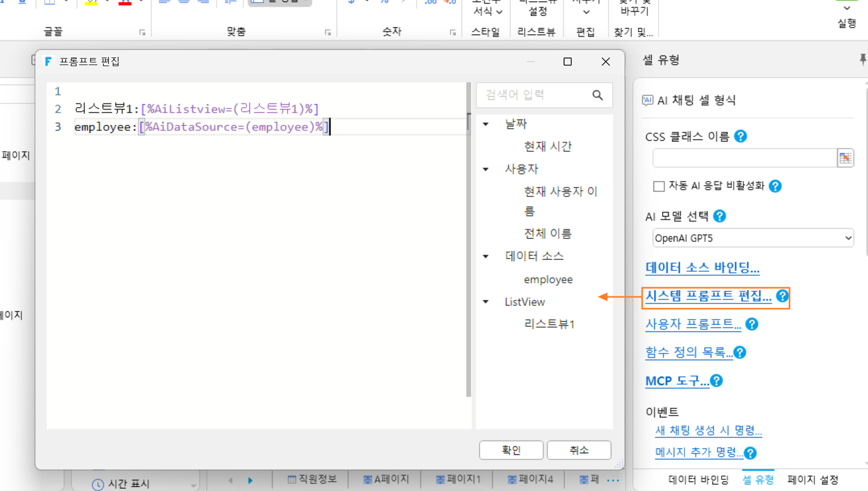This screenshot has height=491, width=868.
Task: Collapse the 날짜 tree node
Action: (x=486, y=124)
